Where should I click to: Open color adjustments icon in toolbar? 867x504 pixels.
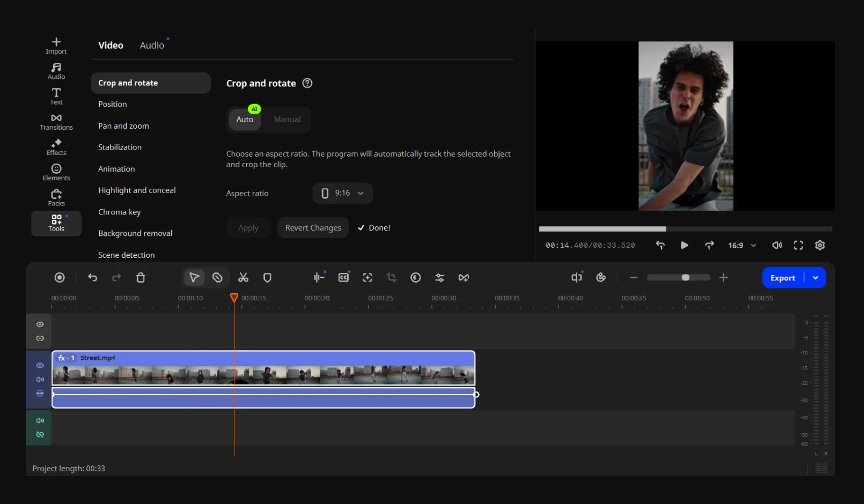(x=416, y=278)
